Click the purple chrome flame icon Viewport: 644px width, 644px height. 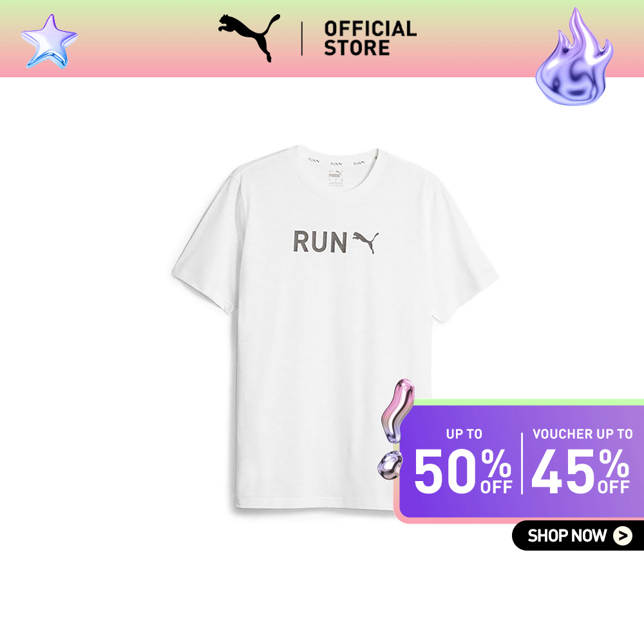tap(574, 57)
